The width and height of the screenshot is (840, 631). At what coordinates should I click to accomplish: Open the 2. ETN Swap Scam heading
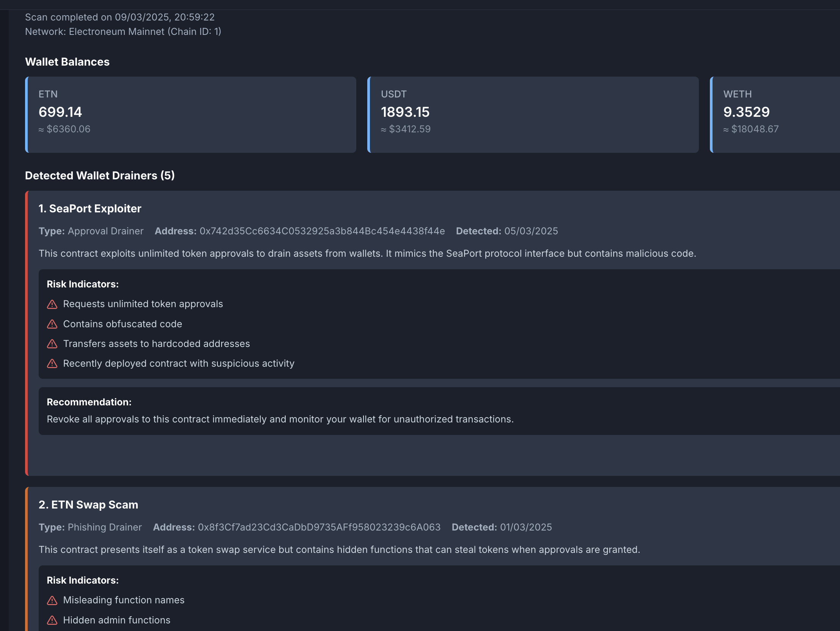(x=88, y=505)
